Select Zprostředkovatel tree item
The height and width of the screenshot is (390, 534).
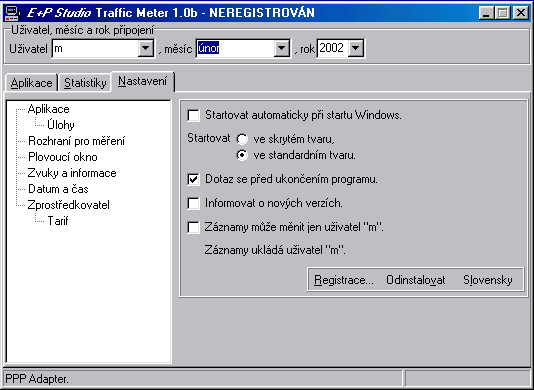point(69,205)
